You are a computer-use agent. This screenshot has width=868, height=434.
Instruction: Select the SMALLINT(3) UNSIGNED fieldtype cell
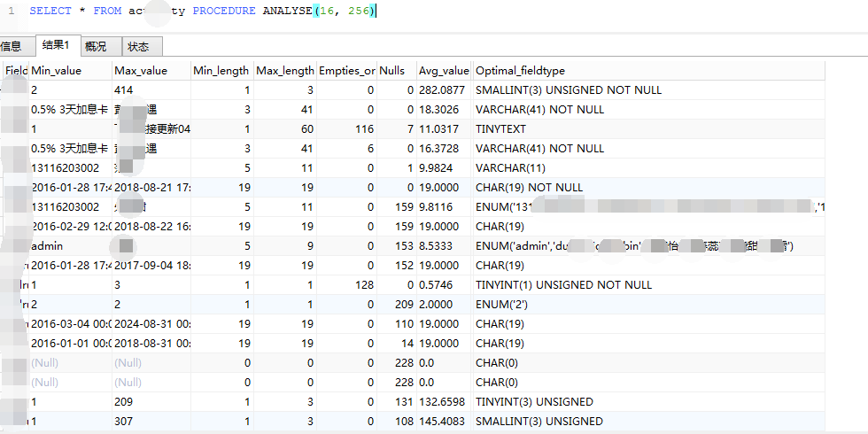648,421
